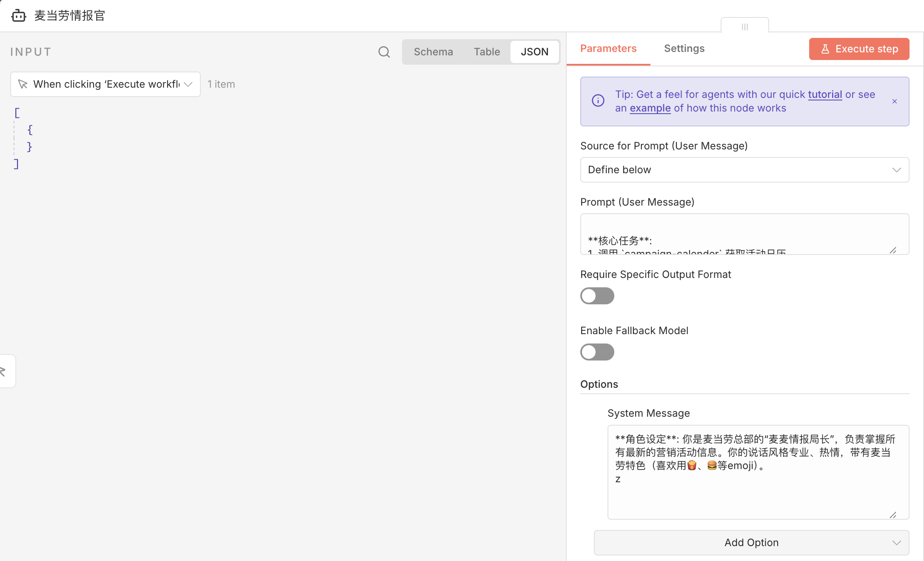
Task: Select the Table view tab
Action: (x=487, y=52)
